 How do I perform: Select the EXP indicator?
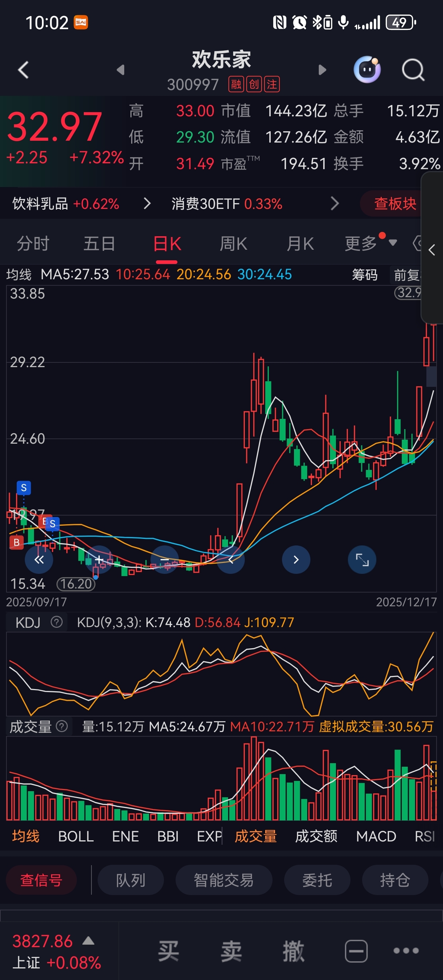[x=209, y=836]
